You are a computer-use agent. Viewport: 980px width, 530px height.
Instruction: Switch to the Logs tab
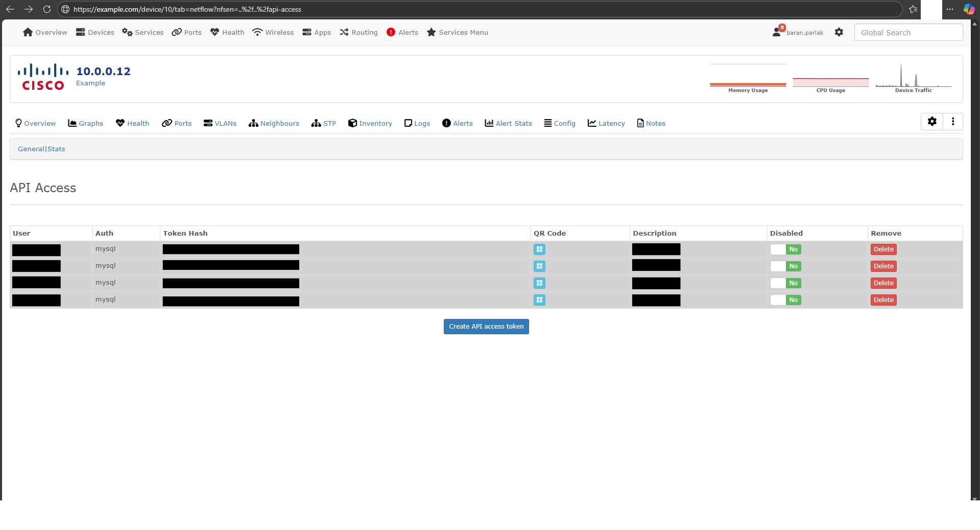click(417, 123)
